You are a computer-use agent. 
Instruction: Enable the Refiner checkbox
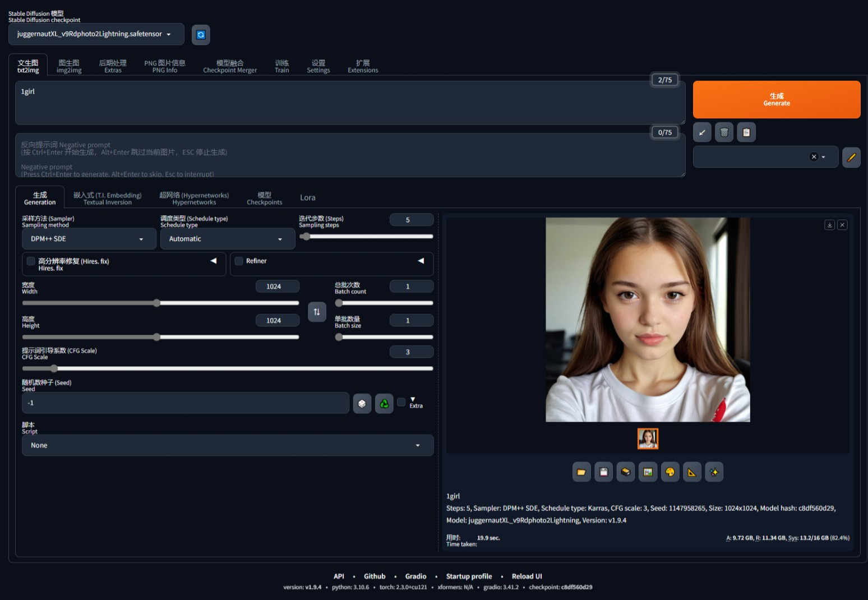pyautogui.click(x=239, y=261)
